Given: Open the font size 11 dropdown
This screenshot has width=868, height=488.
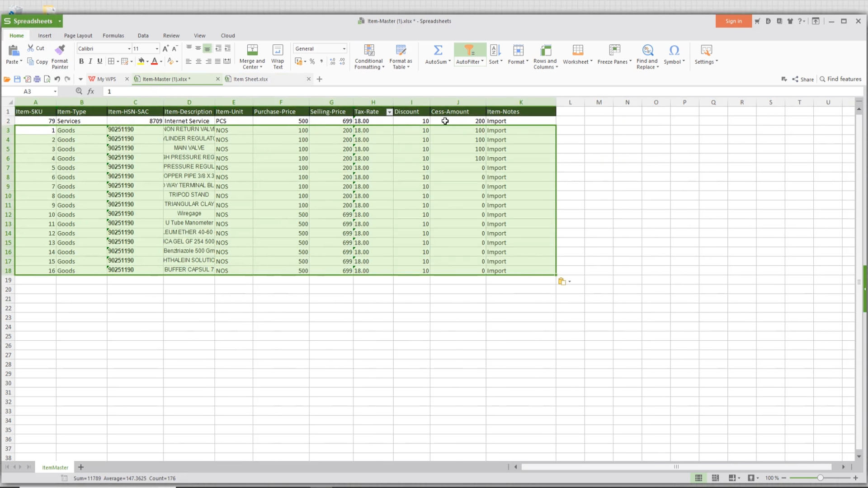Looking at the screenshot, I should pos(157,49).
